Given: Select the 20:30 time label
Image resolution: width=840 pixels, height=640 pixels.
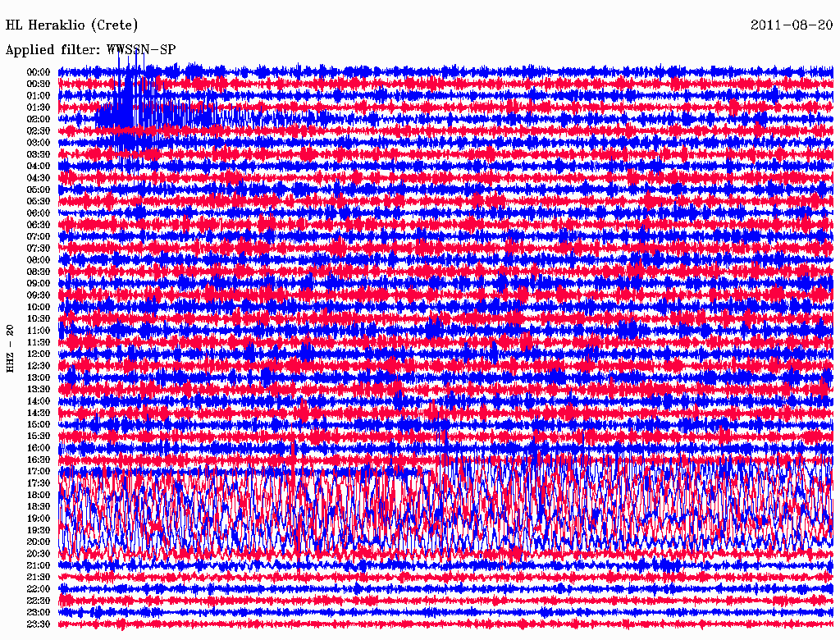Looking at the screenshot, I should click(x=39, y=554).
